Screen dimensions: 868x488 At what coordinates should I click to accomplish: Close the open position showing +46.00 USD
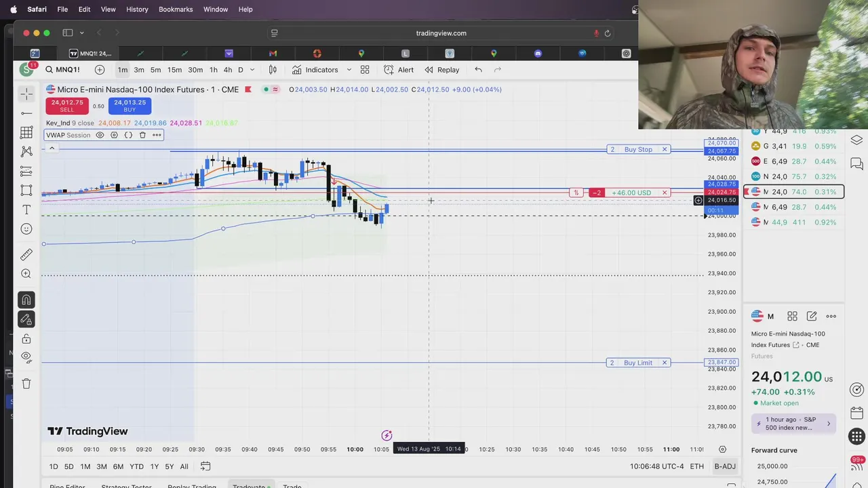point(665,192)
